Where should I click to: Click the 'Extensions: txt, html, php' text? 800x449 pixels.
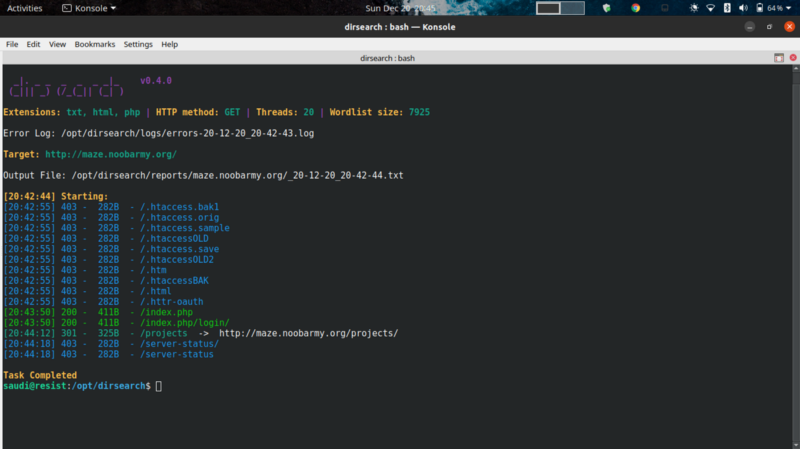pos(71,112)
